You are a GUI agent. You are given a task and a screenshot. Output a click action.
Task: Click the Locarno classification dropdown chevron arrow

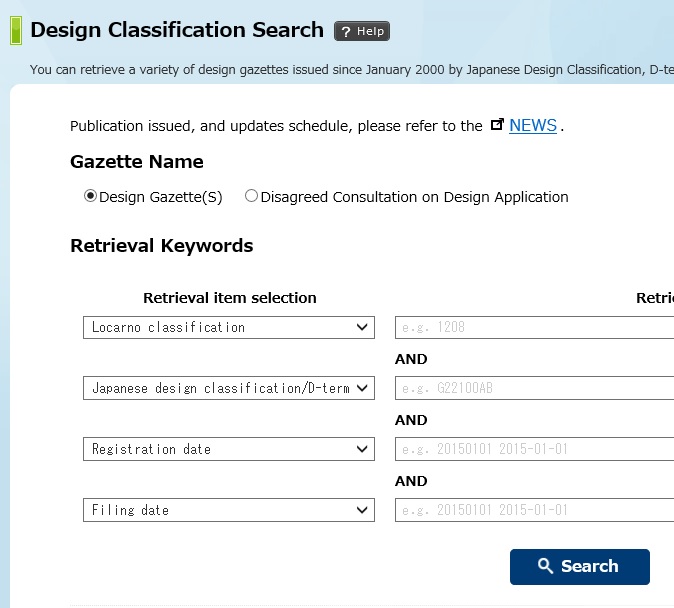(x=362, y=327)
